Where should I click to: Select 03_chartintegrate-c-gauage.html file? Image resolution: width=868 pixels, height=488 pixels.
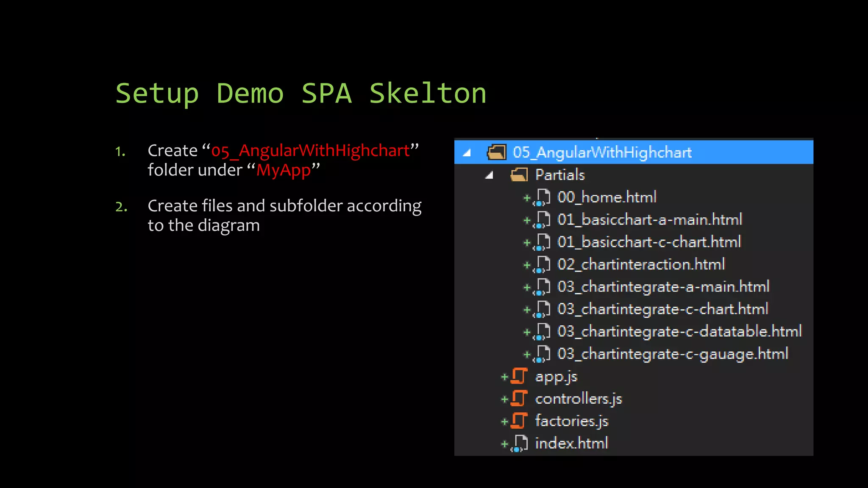coord(672,354)
